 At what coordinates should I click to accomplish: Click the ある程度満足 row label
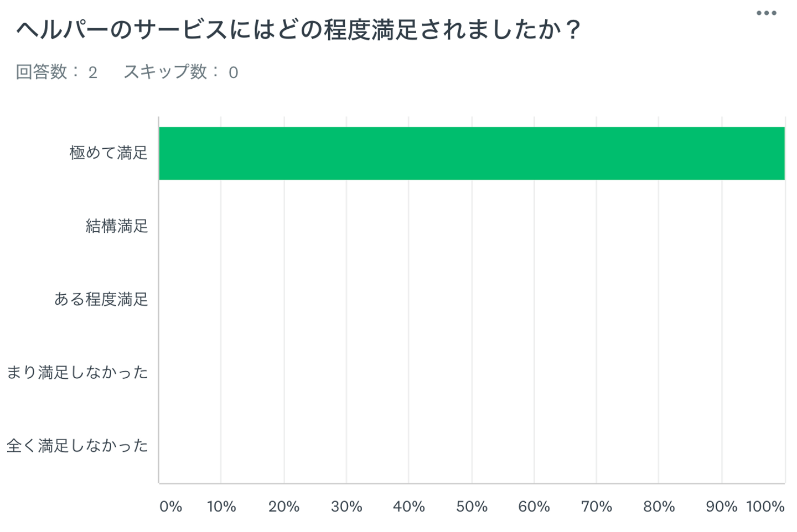(101, 299)
